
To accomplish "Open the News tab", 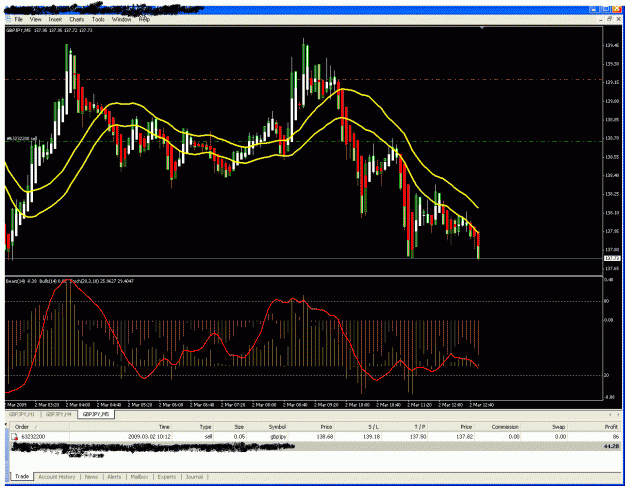I will [91, 477].
